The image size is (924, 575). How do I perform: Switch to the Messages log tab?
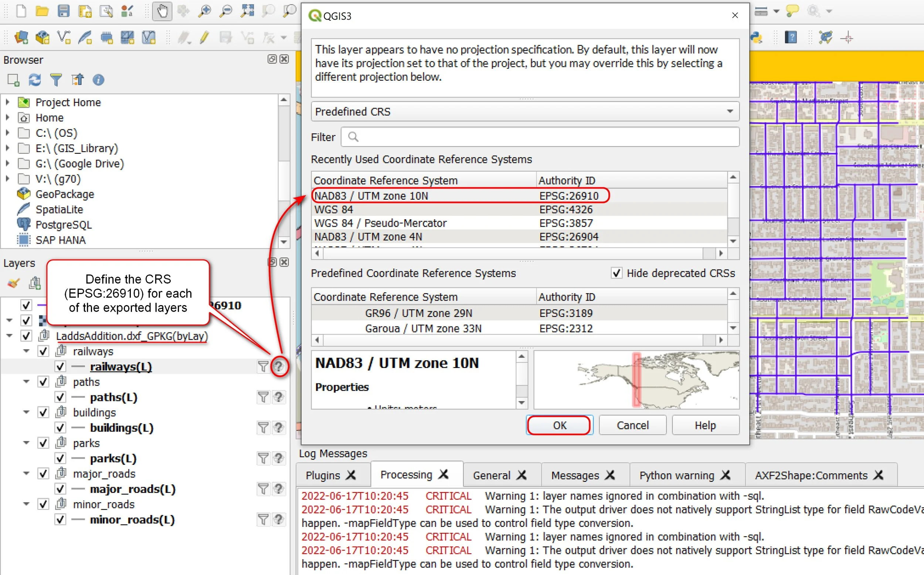point(576,475)
